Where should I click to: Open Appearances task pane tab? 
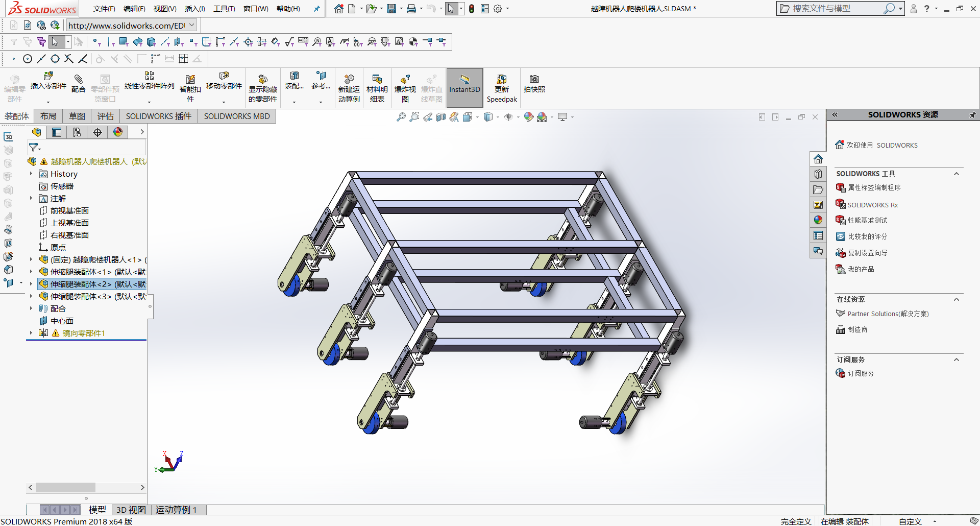coord(818,220)
